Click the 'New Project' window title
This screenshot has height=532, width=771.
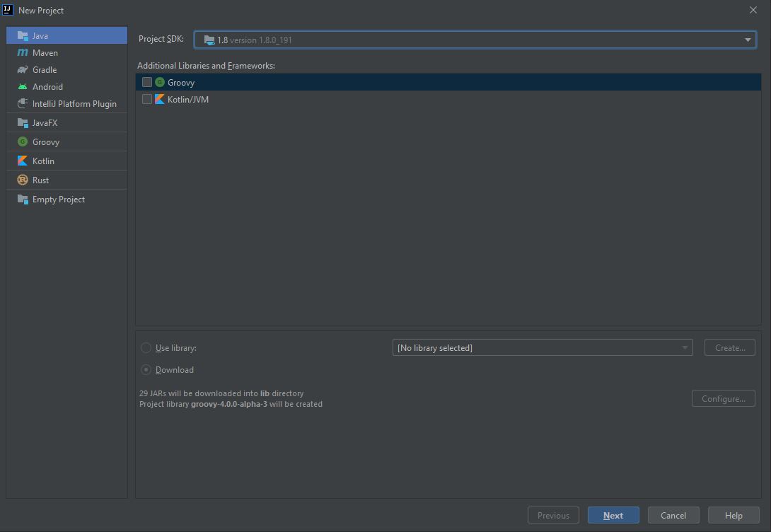point(41,11)
